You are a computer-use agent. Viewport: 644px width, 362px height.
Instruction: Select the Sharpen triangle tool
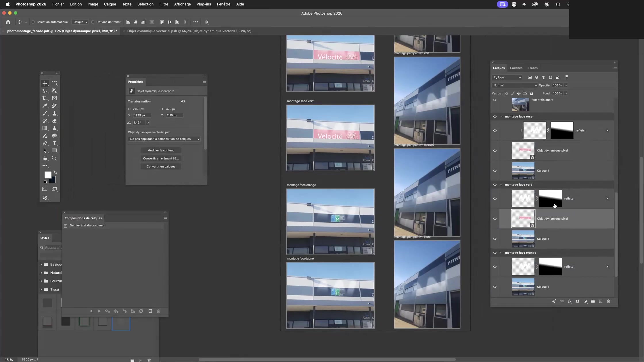[x=54, y=128]
